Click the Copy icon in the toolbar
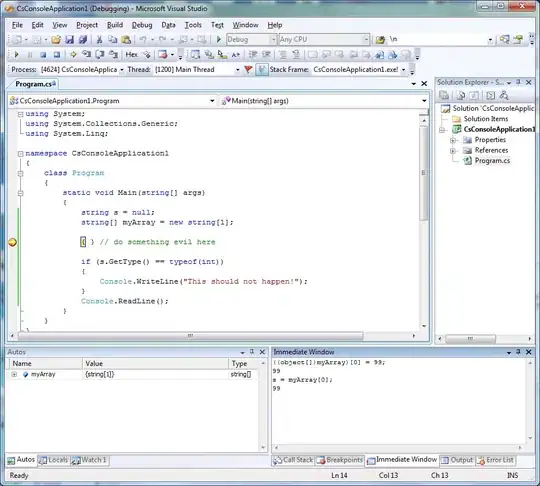Viewport: 540px width, 486px height. click(112, 40)
